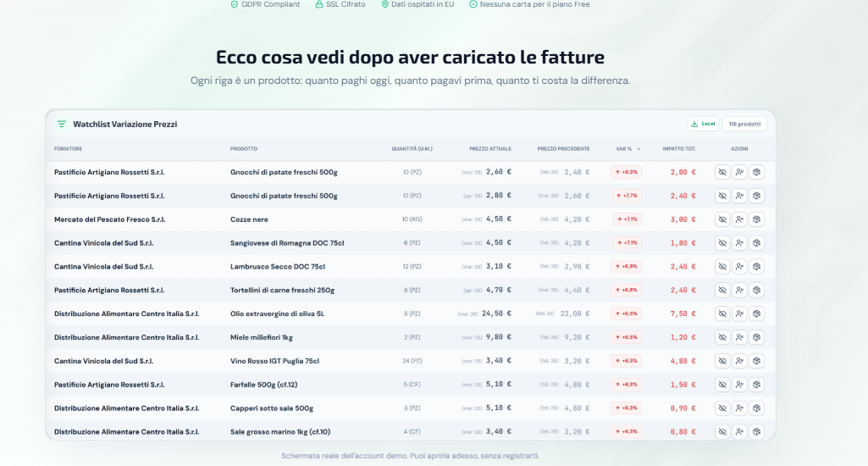Click exclude-supplier icon for Cozze nere row

pyautogui.click(x=739, y=219)
